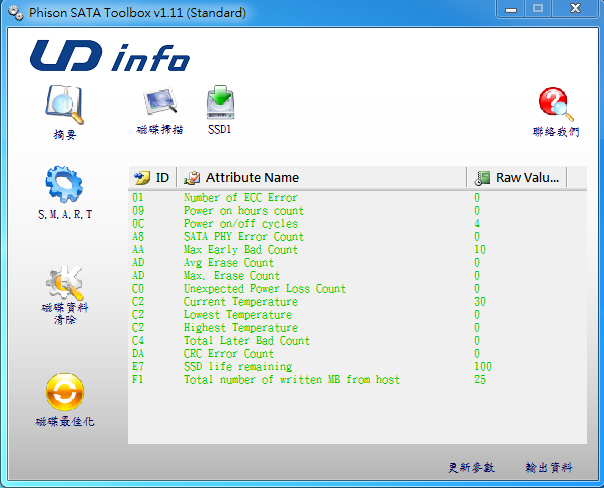Close the Phison SATA Toolbox window
Screen dimensions: 604x488
click(x=575, y=8)
